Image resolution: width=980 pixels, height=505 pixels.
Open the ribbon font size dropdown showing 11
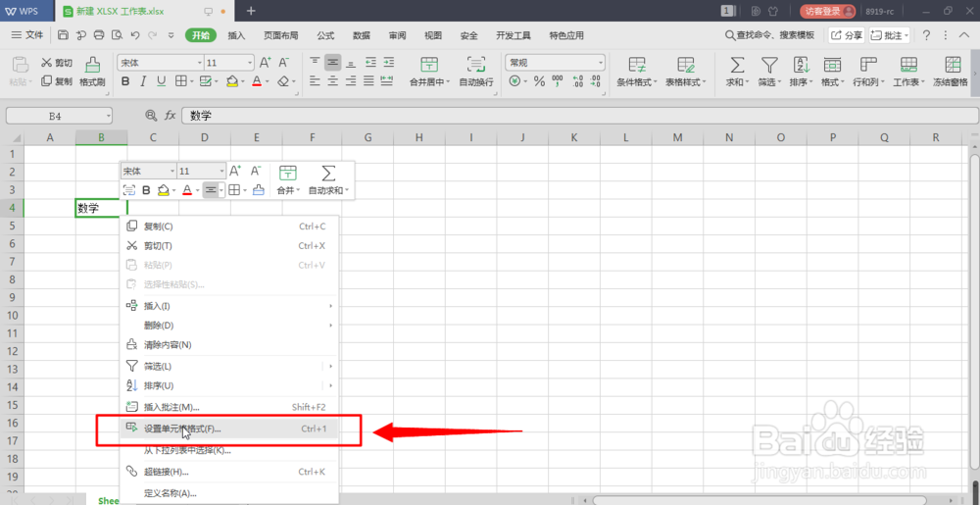point(250,63)
